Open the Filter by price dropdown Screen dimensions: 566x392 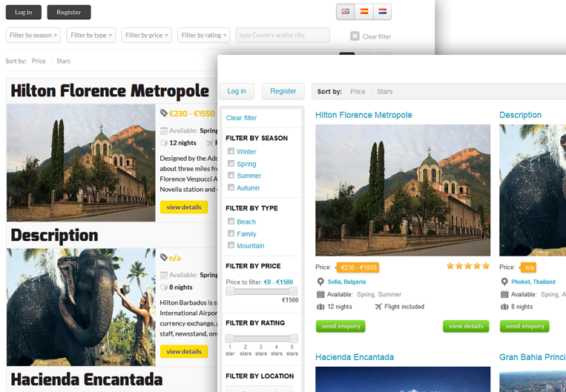[147, 36]
